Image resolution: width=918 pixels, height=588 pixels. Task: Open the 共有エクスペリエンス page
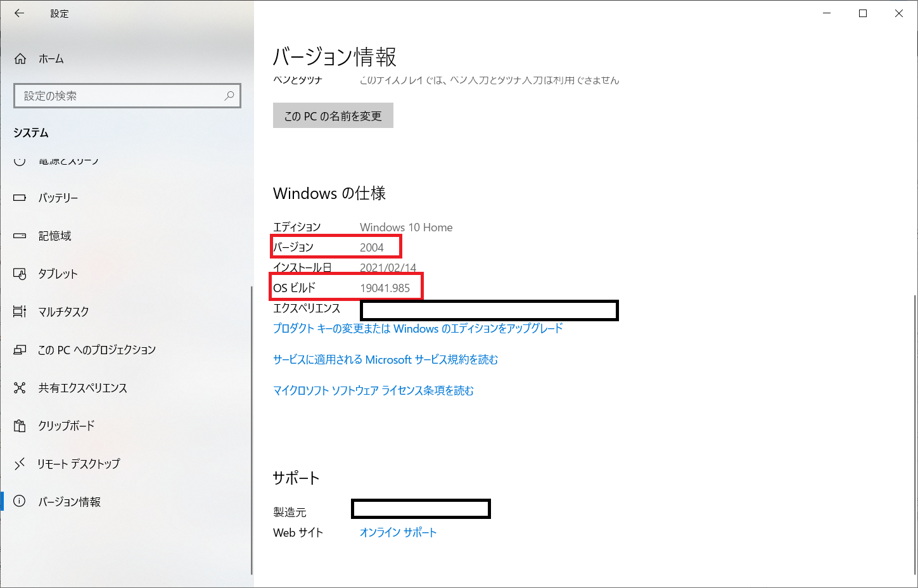[127, 388]
